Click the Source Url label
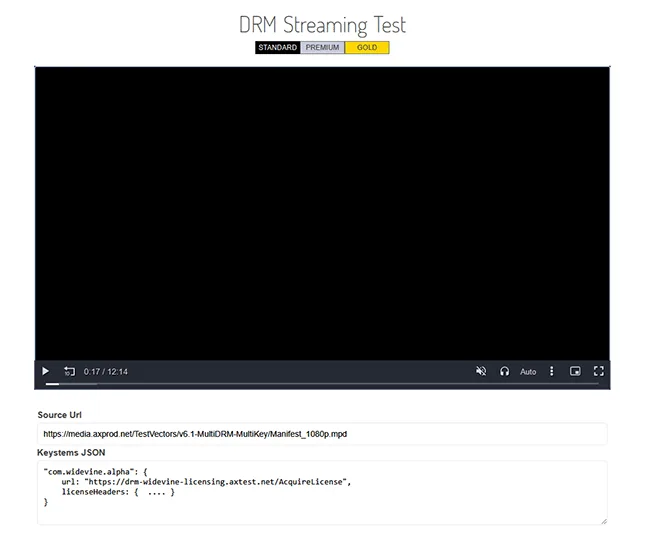This screenshot has width=650, height=535. coord(67,415)
